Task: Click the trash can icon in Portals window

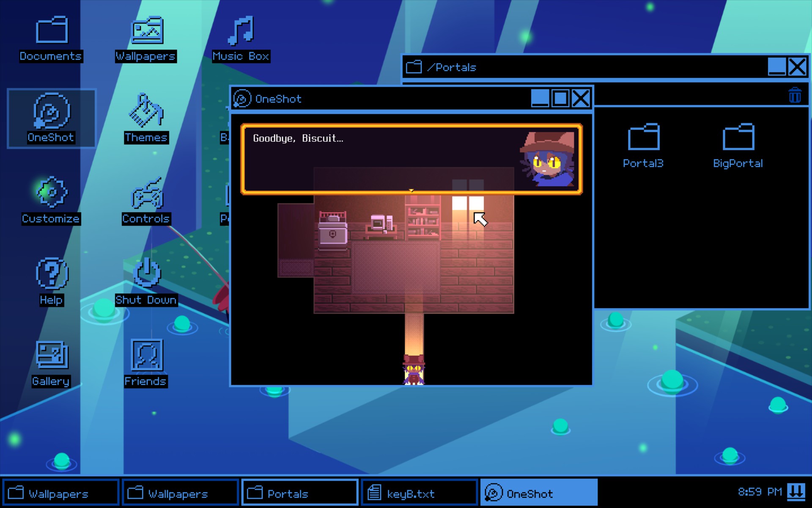Action: (795, 95)
